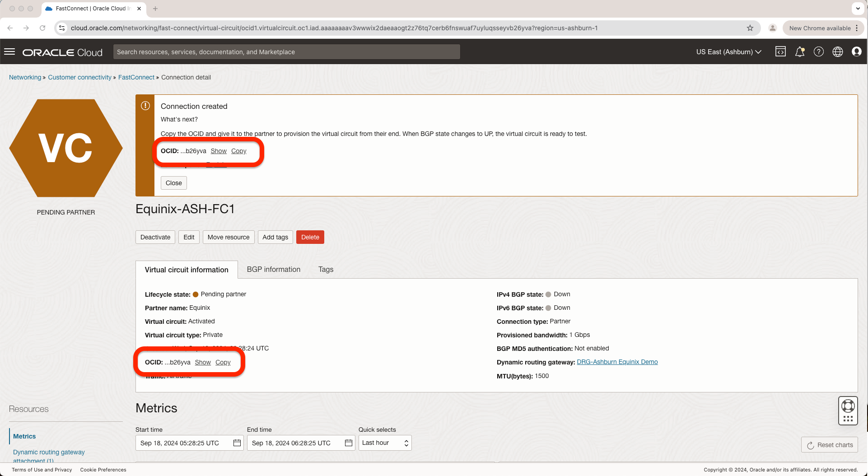This screenshot has height=476, width=868.
Task: Open the Start time calendar picker icon
Action: [237, 443]
